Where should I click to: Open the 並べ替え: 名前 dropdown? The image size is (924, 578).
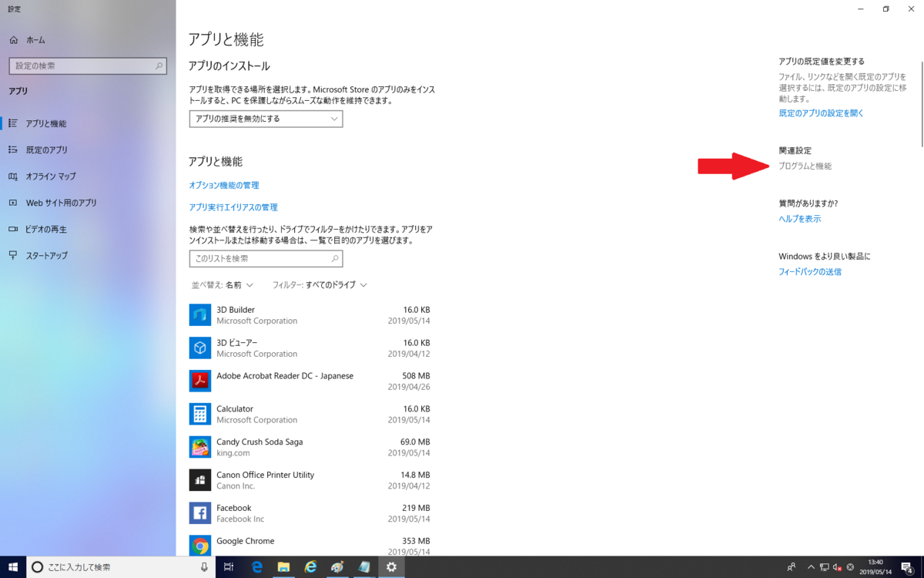tap(223, 284)
